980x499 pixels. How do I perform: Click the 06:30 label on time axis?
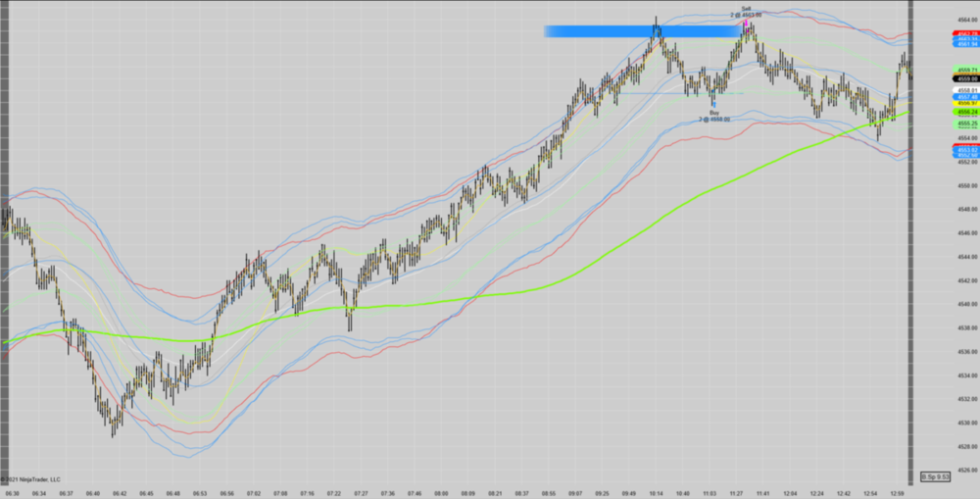(x=11, y=494)
